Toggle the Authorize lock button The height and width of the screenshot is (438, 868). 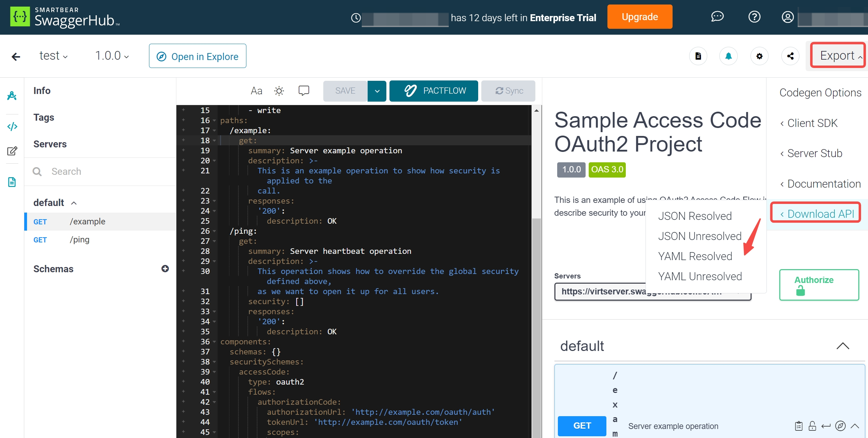(x=819, y=285)
